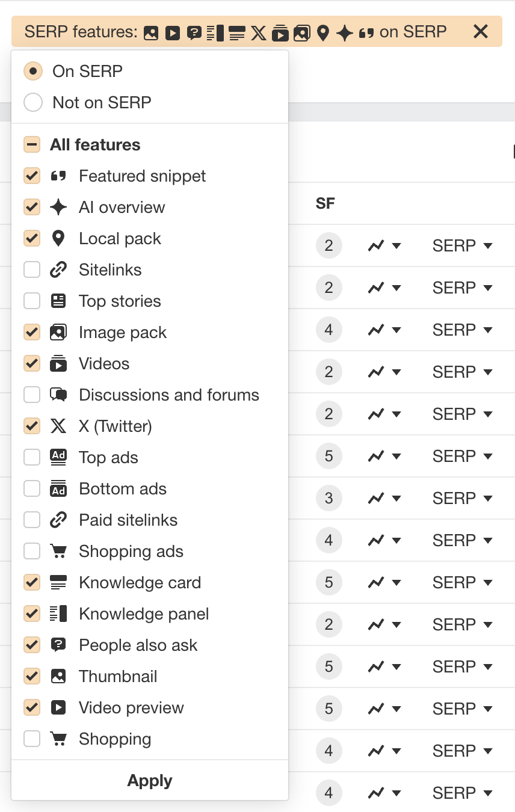Image resolution: width=515 pixels, height=812 pixels.
Task: Click the X (Twitter) icon in the banner
Action: pos(258,32)
